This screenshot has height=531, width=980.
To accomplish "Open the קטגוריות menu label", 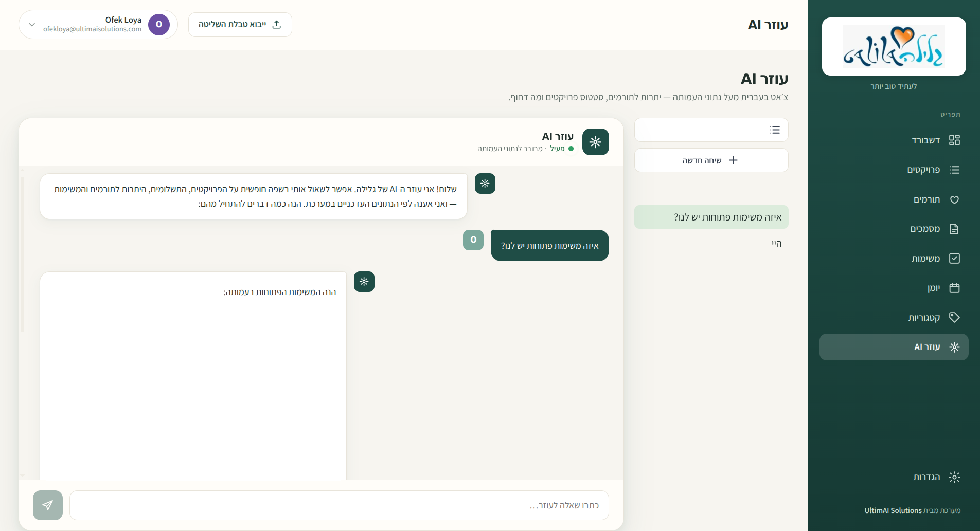I will click(x=924, y=318).
